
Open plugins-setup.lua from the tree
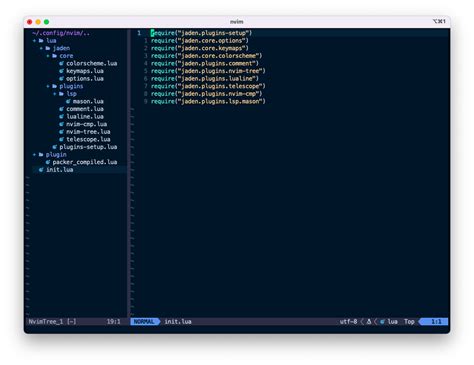click(88, 147)
